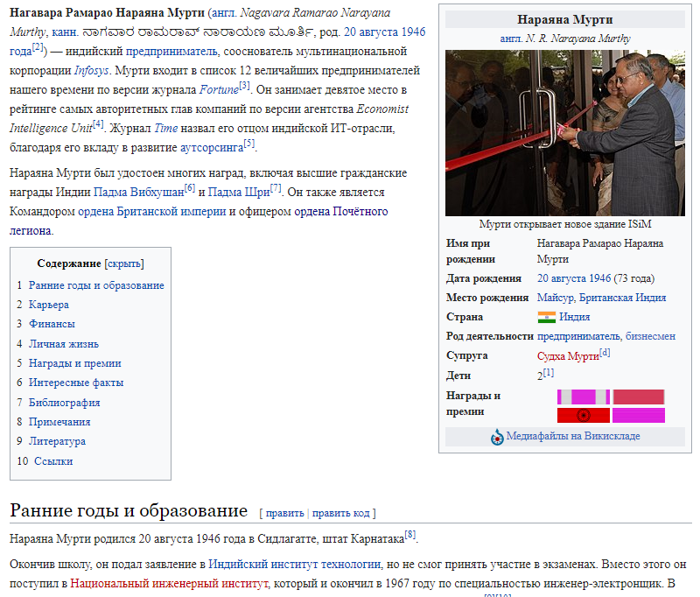700x597 pixels.
Task: Click footnote reference [8]
Action: pyautogui.click(x=409, y=534)
